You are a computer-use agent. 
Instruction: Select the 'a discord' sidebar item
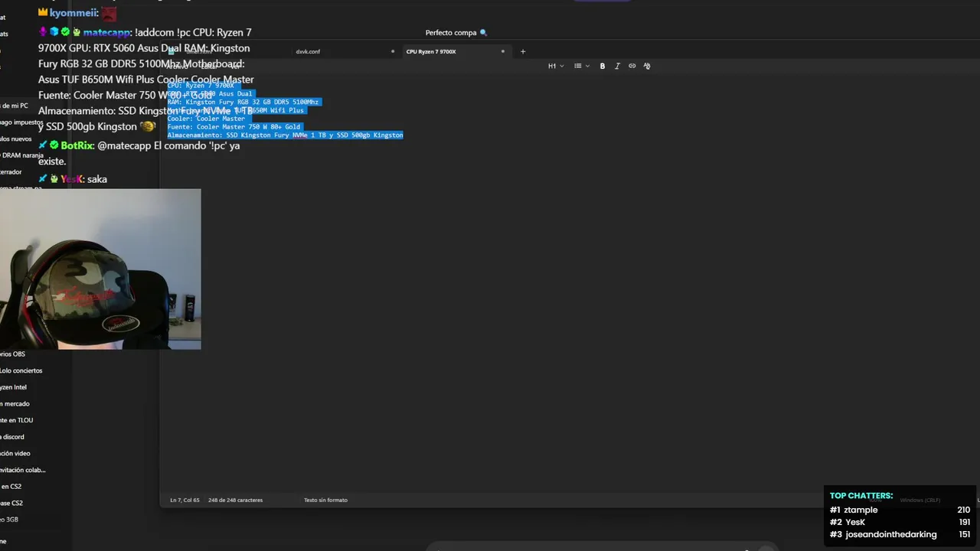tap(12, 437)
